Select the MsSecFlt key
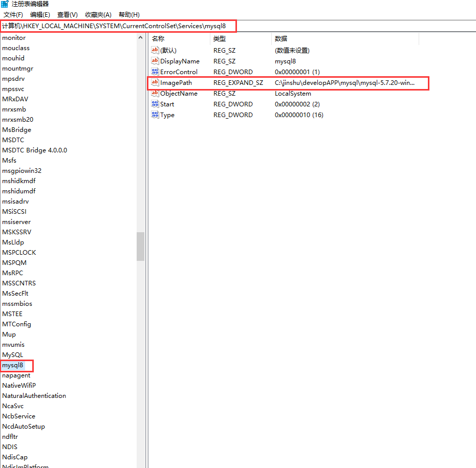The height and width of the screenshot is (468, 476). 15,293
